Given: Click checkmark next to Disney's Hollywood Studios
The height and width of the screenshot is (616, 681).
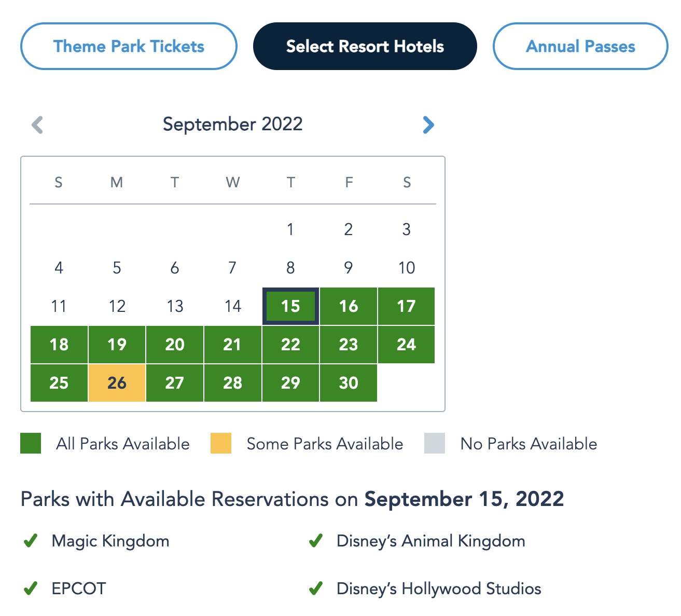Looking at the screenshot, I should tap(316, 588).
